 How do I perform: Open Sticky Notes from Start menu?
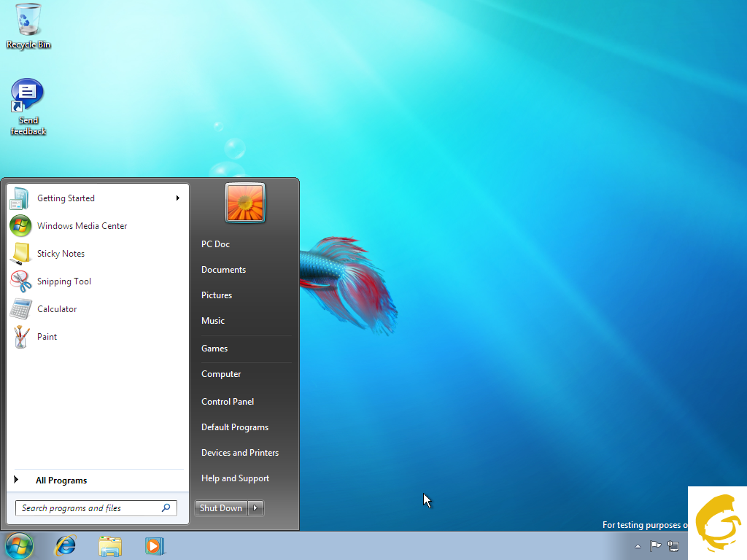tap(61, 254)
